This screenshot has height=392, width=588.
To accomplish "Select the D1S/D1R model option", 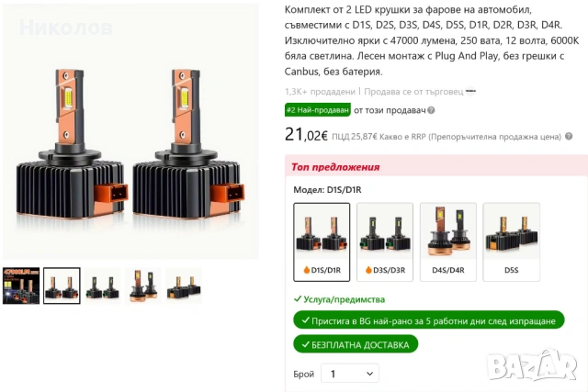I will pyautogui.click(x=322, y=242).
